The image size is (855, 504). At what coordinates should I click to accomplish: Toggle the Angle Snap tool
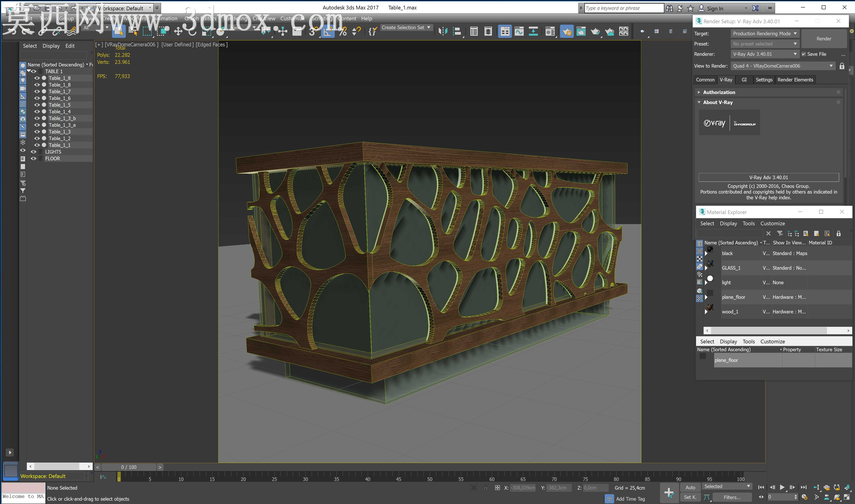coord(328,32)
